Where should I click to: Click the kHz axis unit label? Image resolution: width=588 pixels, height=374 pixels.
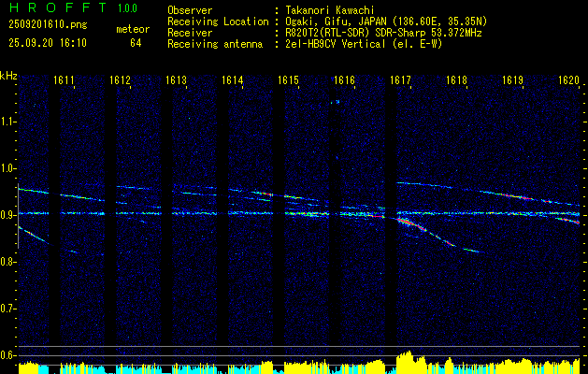coord(8,76)
